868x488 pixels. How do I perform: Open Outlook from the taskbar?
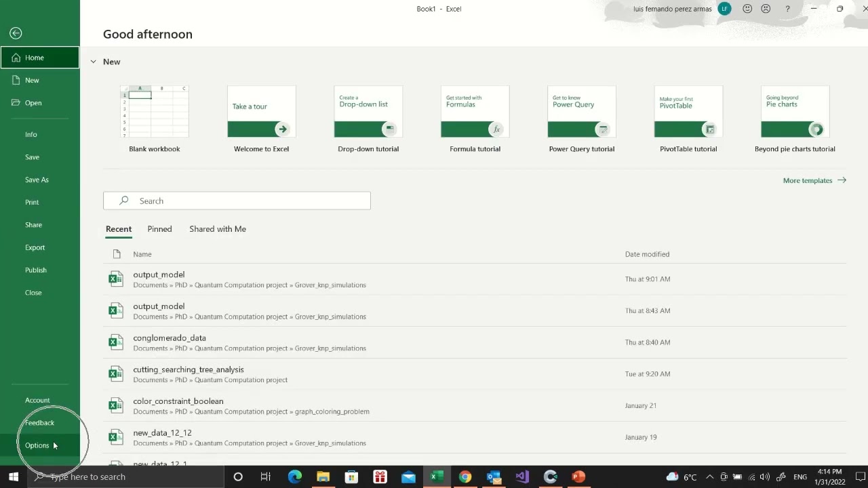[494, 476]
